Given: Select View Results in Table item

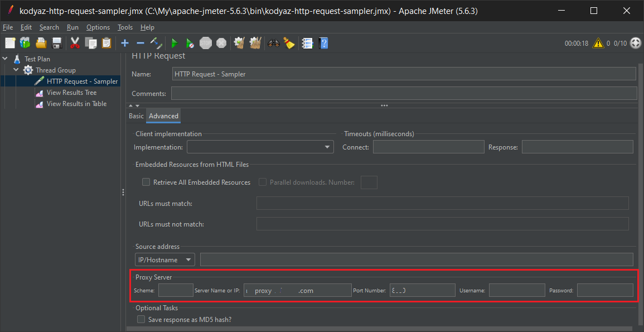Looking at the screenshot, I should [x=76, y=104].
